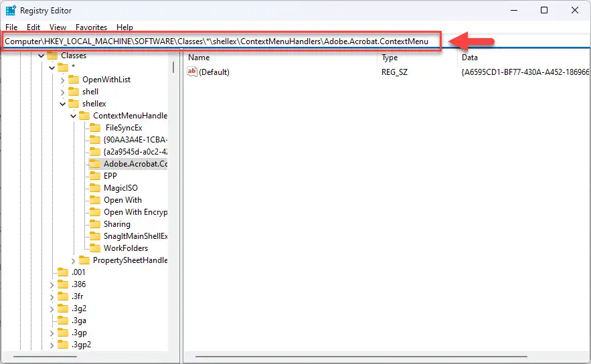Click the Sharing folder icon
This screenshot has width=591, height=364.
95,224
